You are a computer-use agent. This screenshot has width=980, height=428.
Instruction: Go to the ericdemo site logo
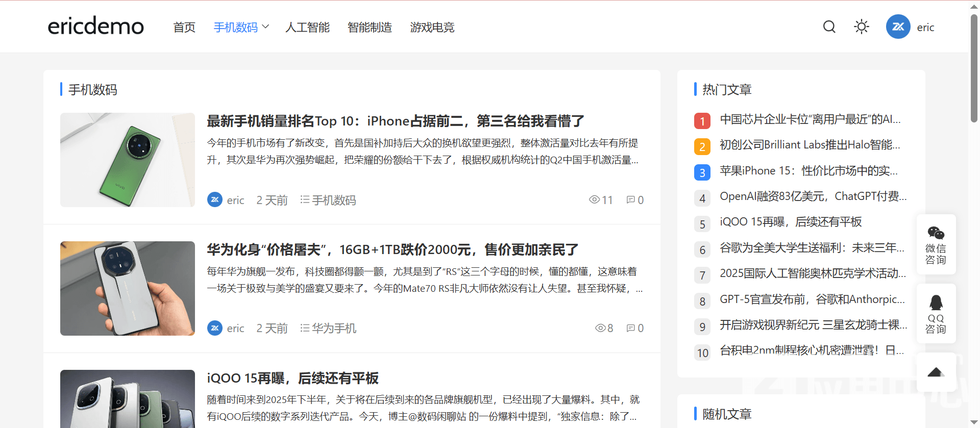click(x=96, y=26)
